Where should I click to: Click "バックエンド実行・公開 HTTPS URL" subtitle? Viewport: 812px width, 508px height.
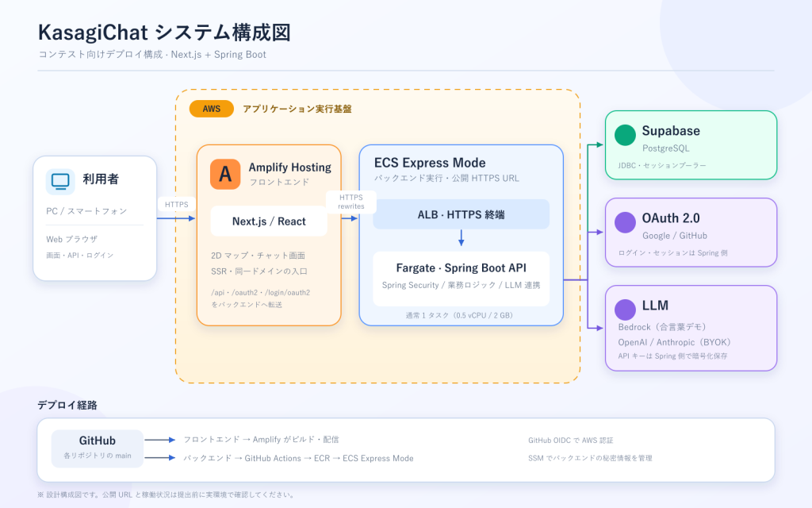tap(446, 179)
